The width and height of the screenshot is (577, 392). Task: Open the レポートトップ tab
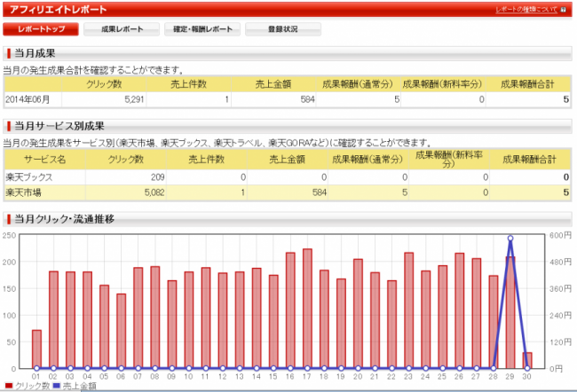pyautogui.click(x=41, y=29)
